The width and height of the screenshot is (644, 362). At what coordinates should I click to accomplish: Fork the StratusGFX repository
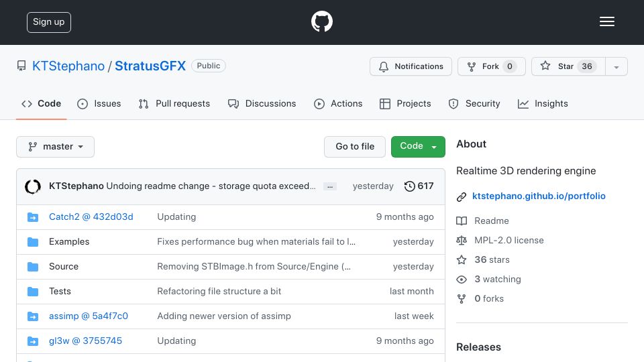[x=491, y=66]
